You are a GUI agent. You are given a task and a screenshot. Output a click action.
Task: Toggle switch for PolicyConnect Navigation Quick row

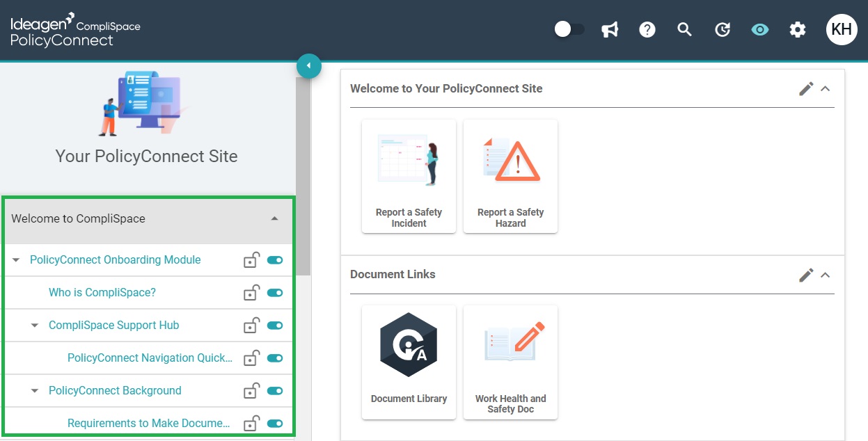[x=275, y=358]
